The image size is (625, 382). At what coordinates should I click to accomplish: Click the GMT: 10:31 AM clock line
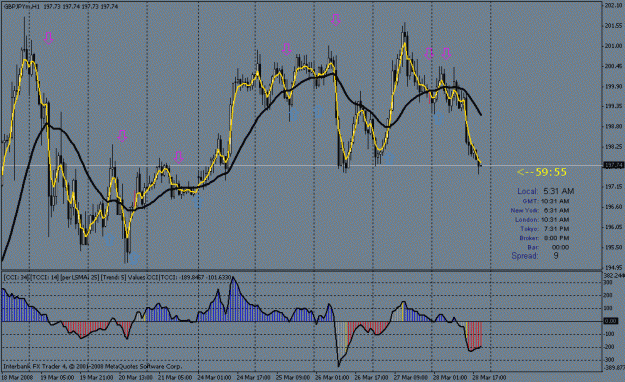pyautogui.click(x=546, y=201)
